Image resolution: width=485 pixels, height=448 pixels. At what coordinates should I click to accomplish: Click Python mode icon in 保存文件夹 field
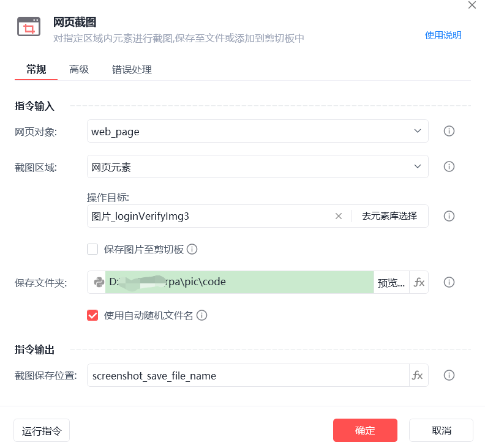point(98,282)
